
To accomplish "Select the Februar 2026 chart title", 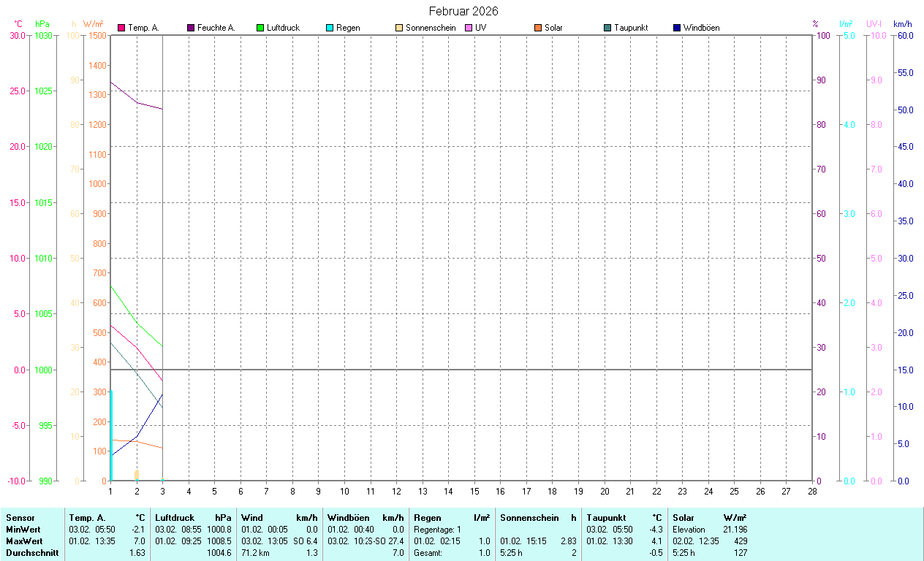I will coord(463,11).
